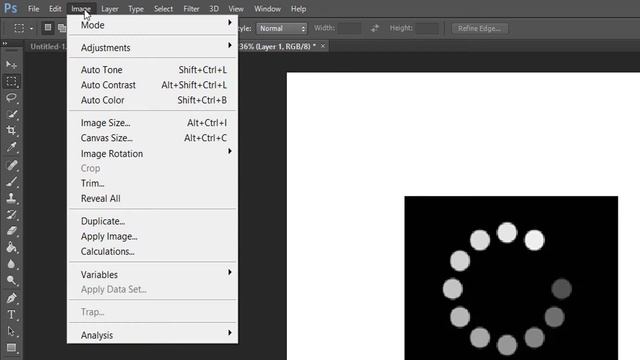The height and width of the screenshot is (360, 640).
Task: Select the Rectangle shape tool
Action: coord(11,348)
